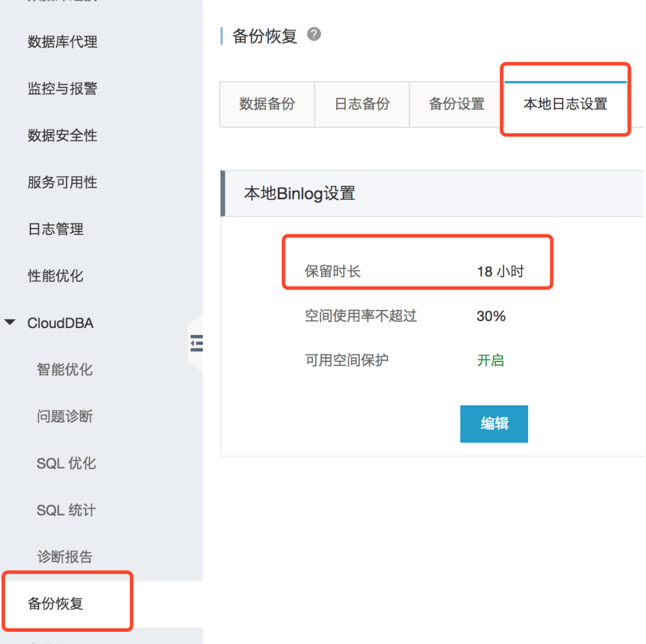646x644 pixels.
Task: Open the 日志备份 tab
Action: 362,104
